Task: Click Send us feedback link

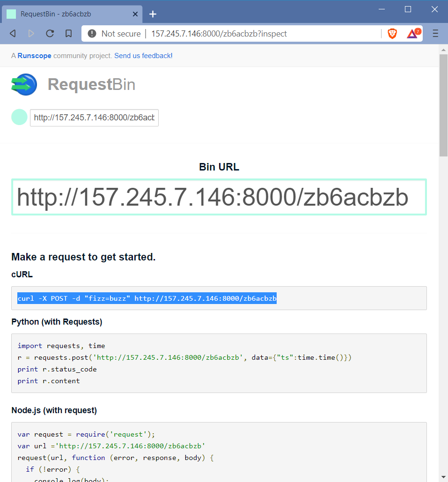Action: pos(143,56)
